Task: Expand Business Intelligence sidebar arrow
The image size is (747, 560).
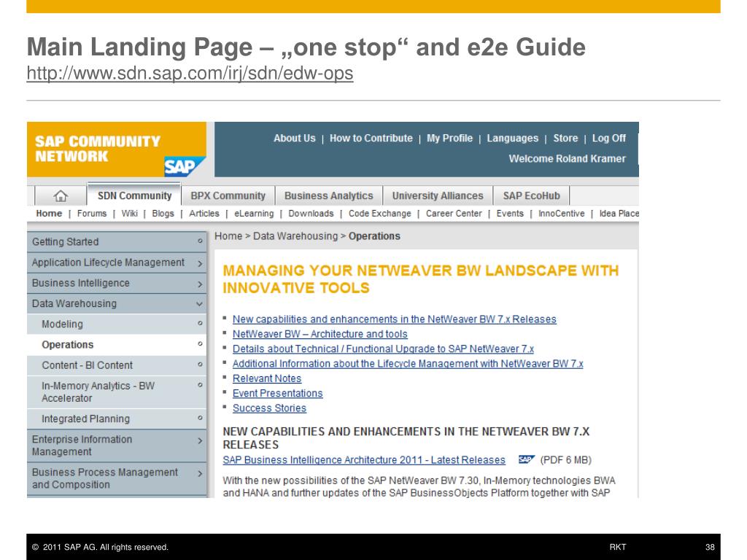Action: tap(200, 284)
